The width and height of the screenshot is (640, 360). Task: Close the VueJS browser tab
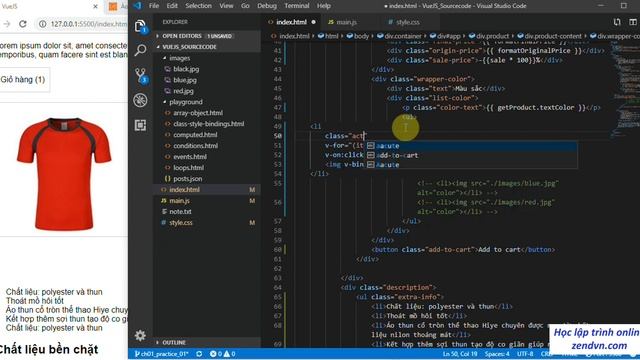(x=95, y=7)
